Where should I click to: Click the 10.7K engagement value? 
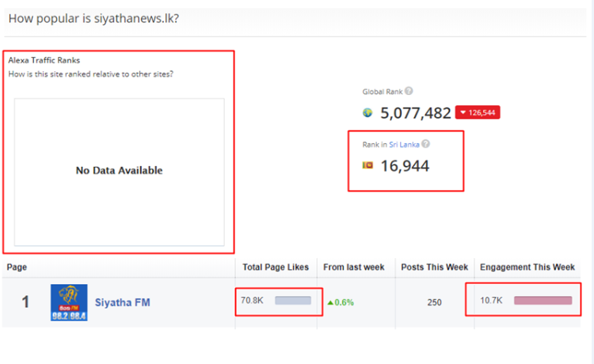(491, 301)
